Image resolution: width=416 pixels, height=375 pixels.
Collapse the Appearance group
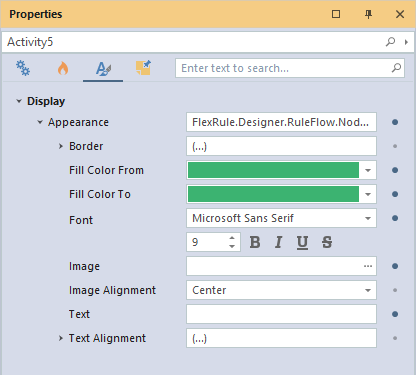[x=40, y=122]
